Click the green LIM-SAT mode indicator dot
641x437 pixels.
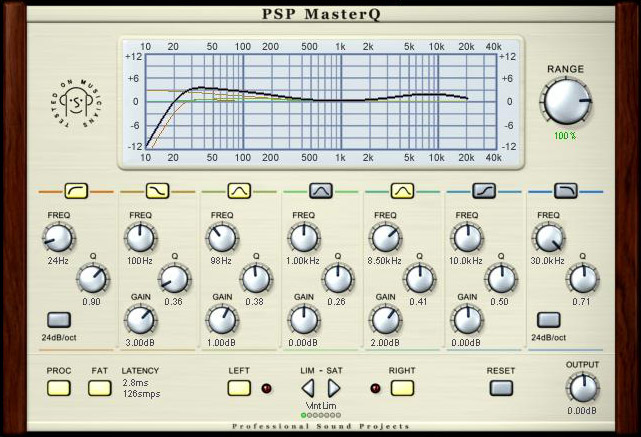[x=304, y=415]
